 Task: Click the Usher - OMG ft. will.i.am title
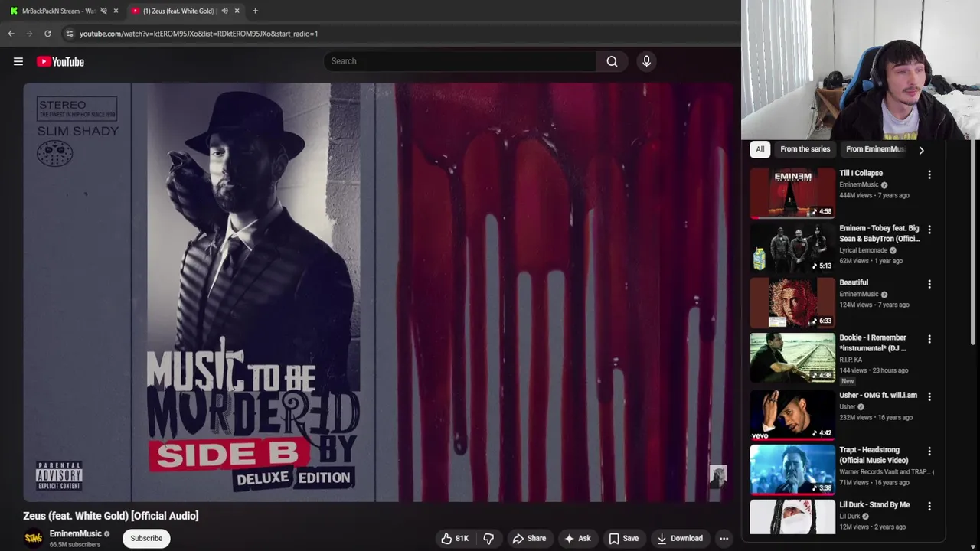tap(877, 395)
